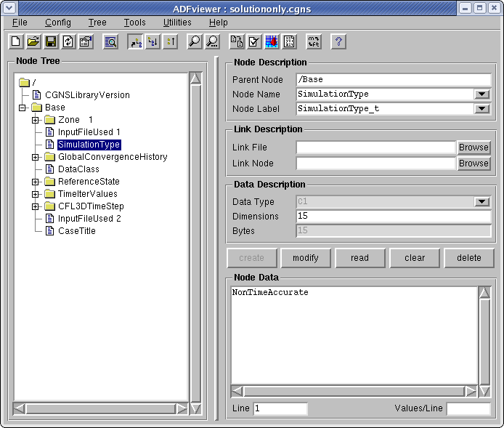This screenshot has width=504, height=428.
Task: Click the Dimensions input field
Action: [x=394, y=216]
